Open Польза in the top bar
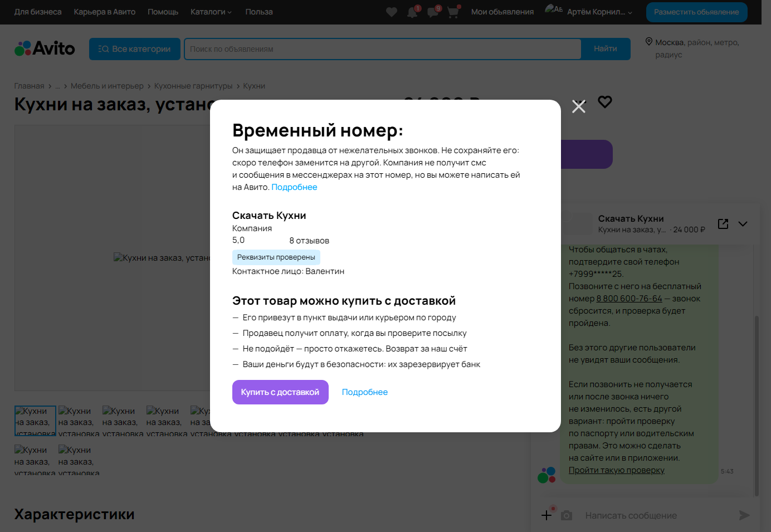771x532 pixels. (x=259, y=12)
